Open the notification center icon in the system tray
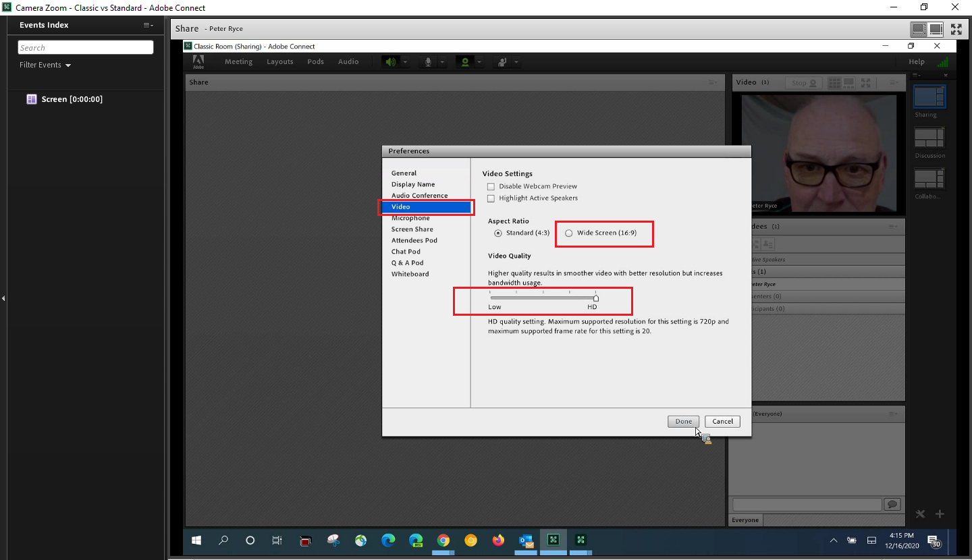Image resolution: width=972 pixels, height=560 pixels. coord(934,540)
